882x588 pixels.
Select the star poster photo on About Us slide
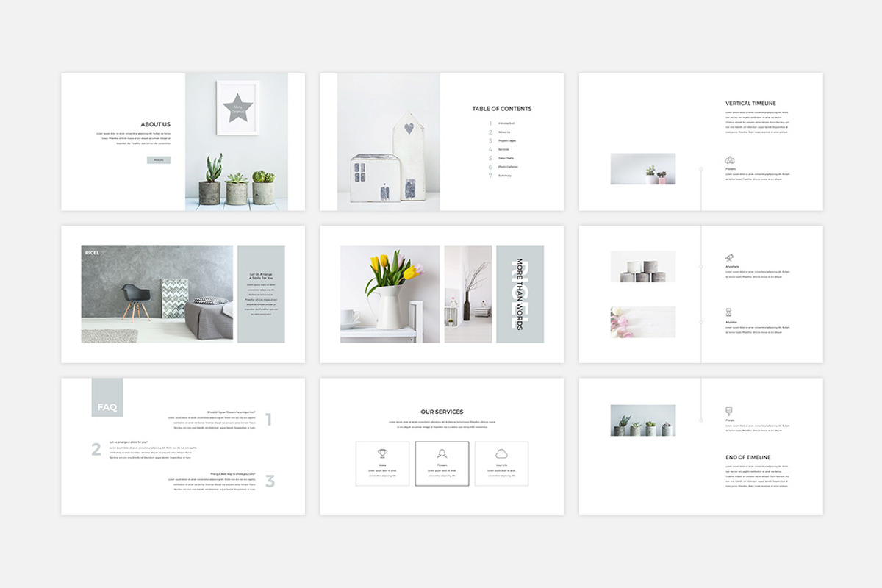coord(236,142)
